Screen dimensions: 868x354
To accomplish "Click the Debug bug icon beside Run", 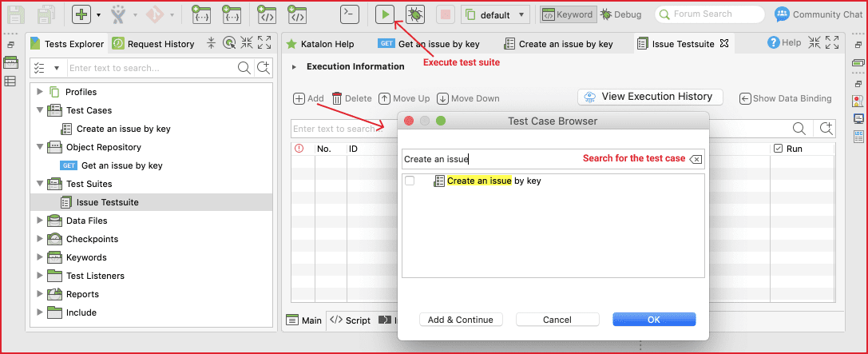I will 415,14.
